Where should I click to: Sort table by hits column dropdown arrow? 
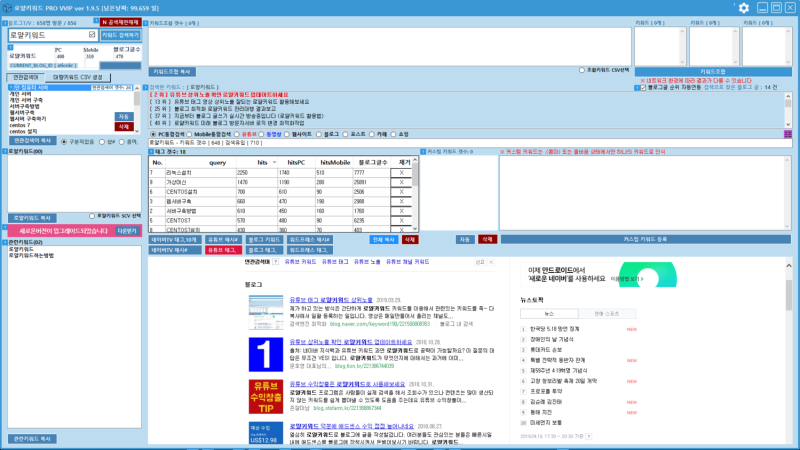point(274,162)
